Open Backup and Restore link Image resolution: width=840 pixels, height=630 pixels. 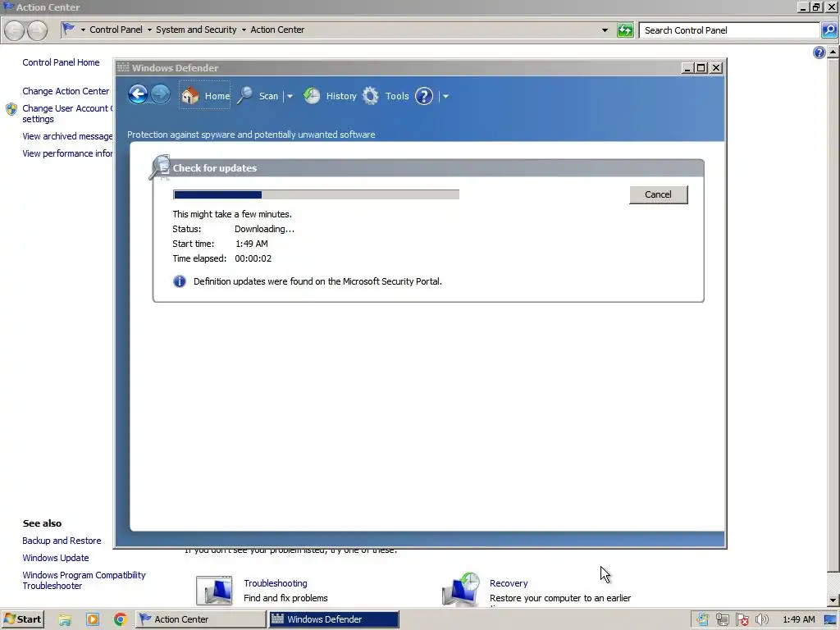(x=62, y=541)
